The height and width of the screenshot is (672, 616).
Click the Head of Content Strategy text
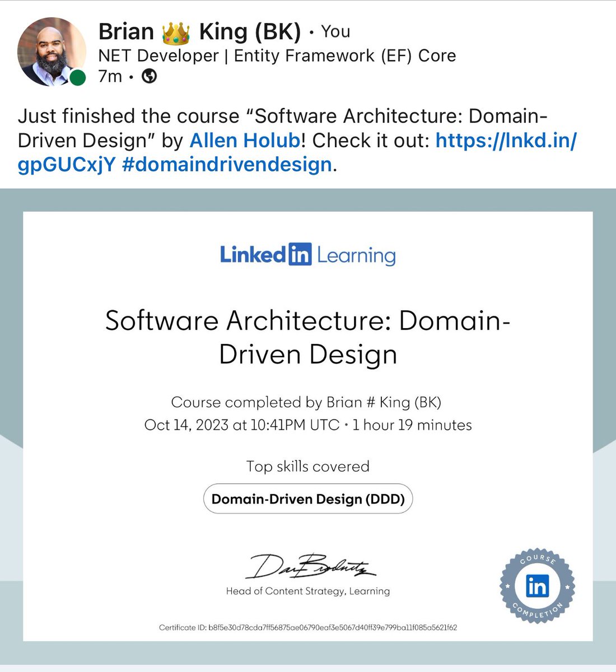308,591
